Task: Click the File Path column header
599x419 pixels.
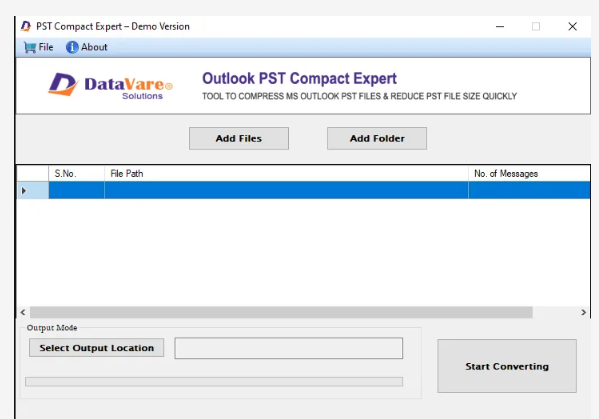Action: click(x=286, y=173)
